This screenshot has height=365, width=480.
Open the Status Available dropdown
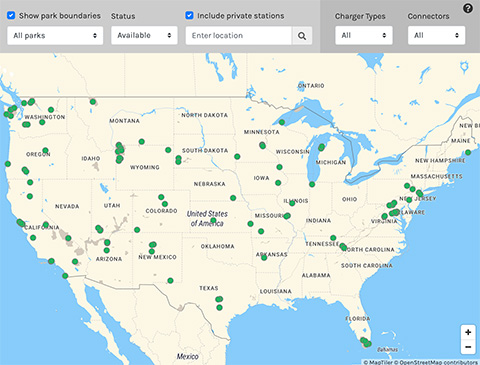tap(144, 35)
